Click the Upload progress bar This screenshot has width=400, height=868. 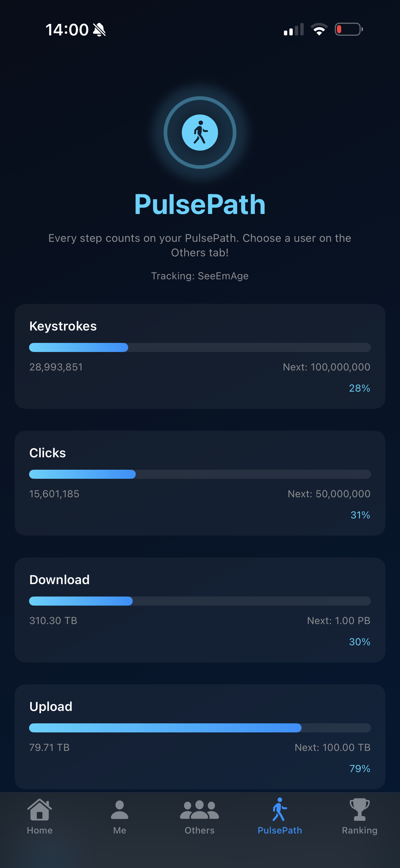(x=200, y=728)
